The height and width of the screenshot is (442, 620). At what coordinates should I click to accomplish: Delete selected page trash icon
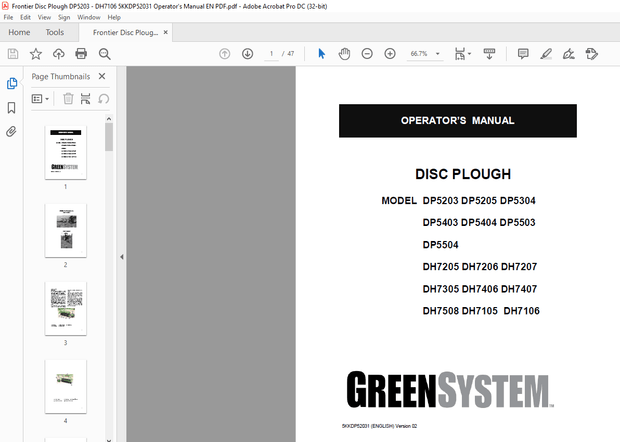[x=68, y=98]
